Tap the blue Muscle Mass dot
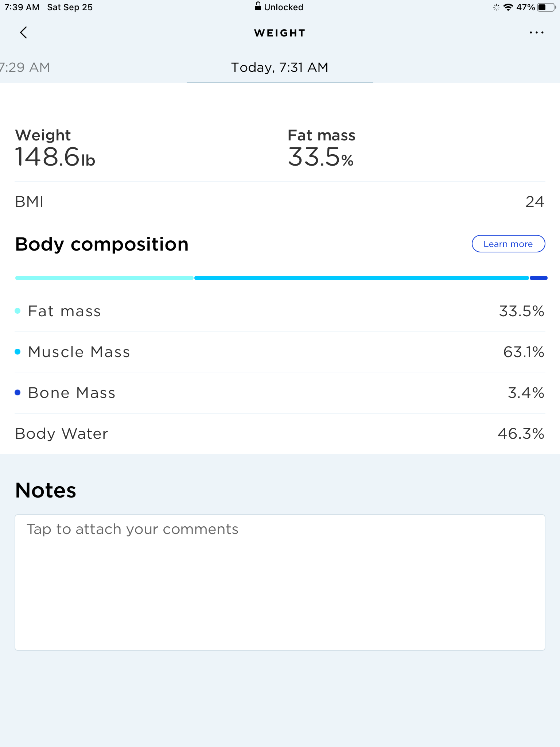Image resolution: width=560 pixels, height=747 pixels. coord(17,352)
